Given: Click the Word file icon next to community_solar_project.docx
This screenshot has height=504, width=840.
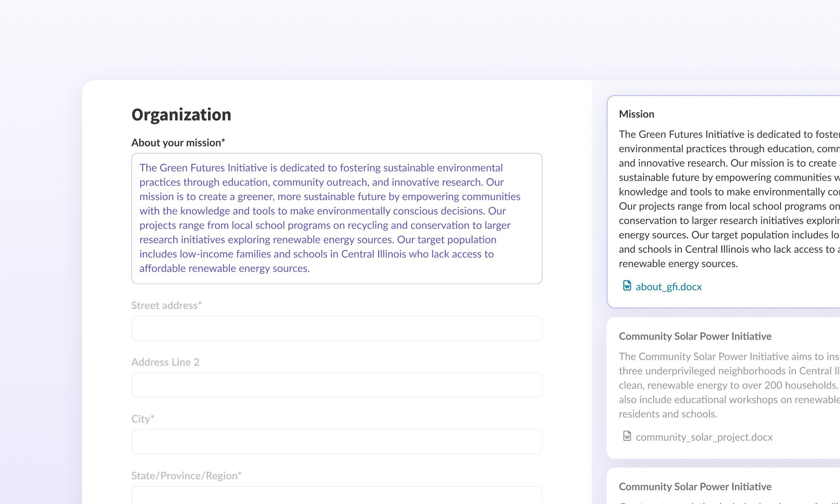Looking at the screenshot, I should click(627, 437).
